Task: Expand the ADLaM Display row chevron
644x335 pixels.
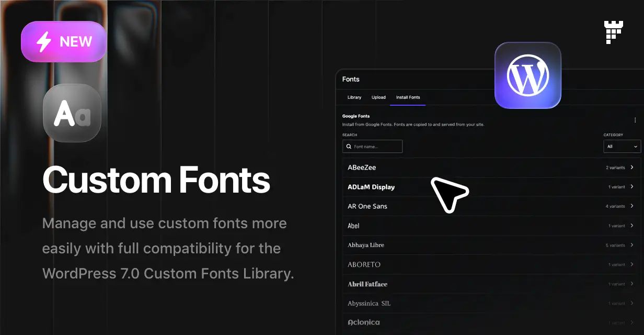Action: point(632,187)
